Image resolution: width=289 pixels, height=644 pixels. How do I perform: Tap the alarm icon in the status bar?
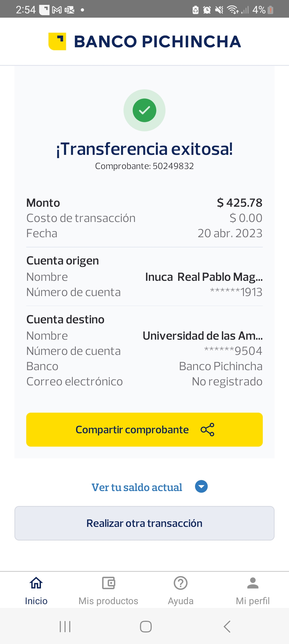pos(207,10)
